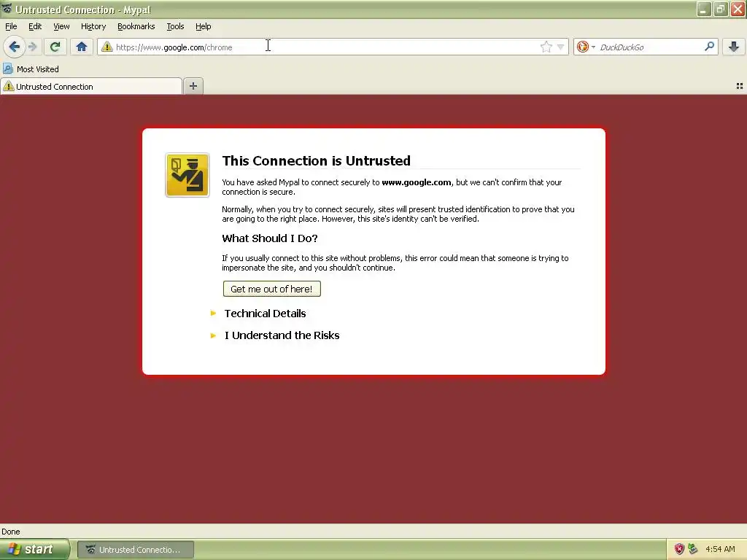Open the Bookmarks menu

tap(136, 26)
